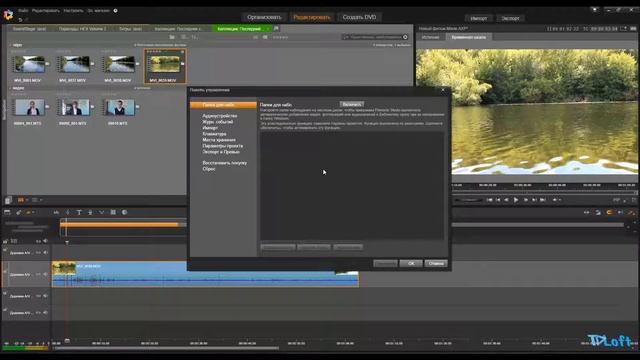Mute the track containing the MVI clip
The height and width of the screenshot is (360, 640).
[x=45, y=274]
